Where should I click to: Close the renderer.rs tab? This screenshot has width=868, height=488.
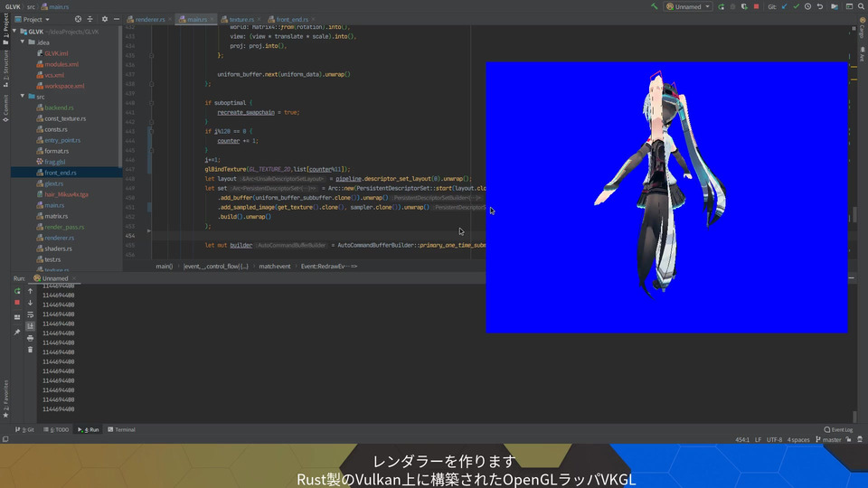tap(170, 19)
